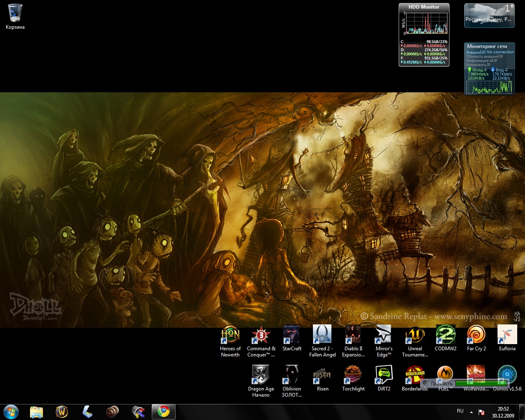Click the Osmos v1.5.6 shortcut
This screenshot has width=525, height=420.
click(507, 378)
